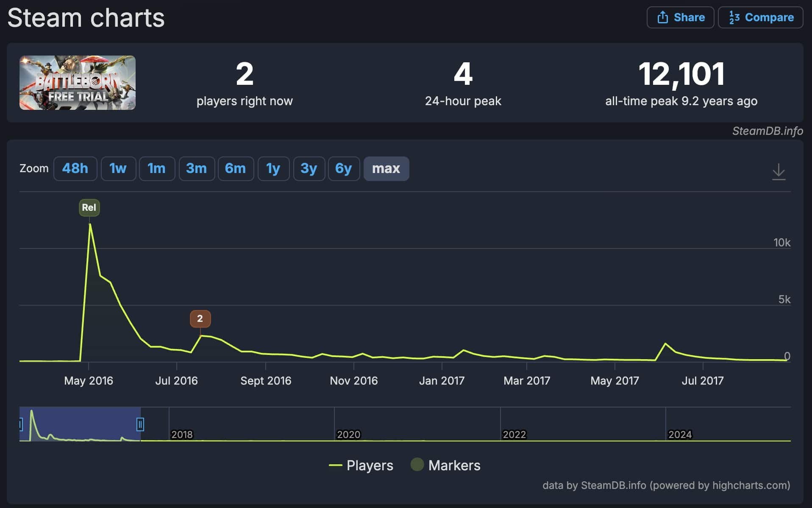The height and width of the screenshot is (508, 812).
Task: Click the Share button
Action: [x=680, y=17]
